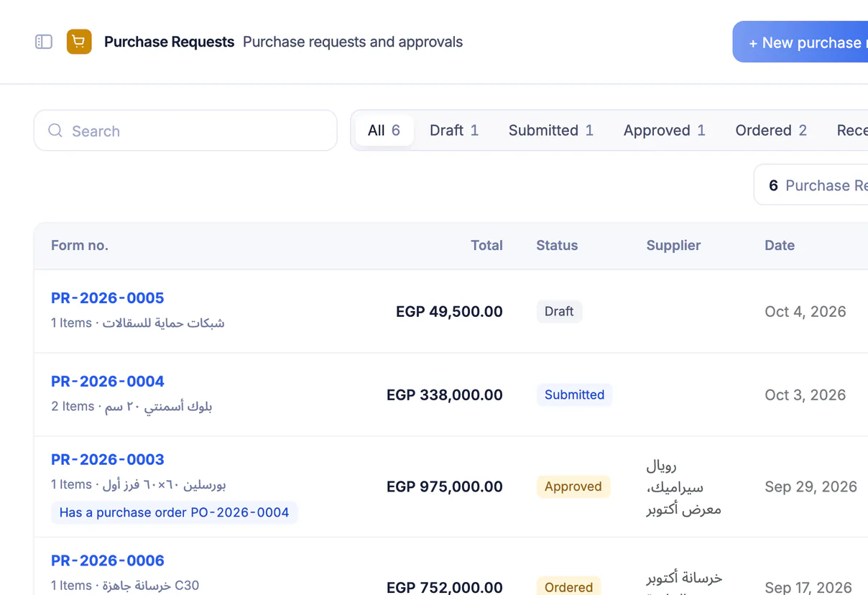Select the All 6 tab
The image size is (868, 595).
384,131
